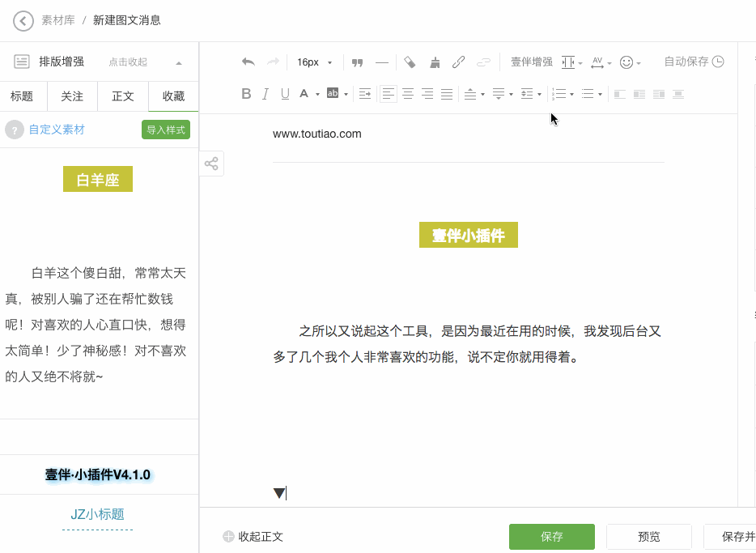The height and width of the screenshot is (553, 756).
Task: Open the font color picker
Action: click(309, 94)
